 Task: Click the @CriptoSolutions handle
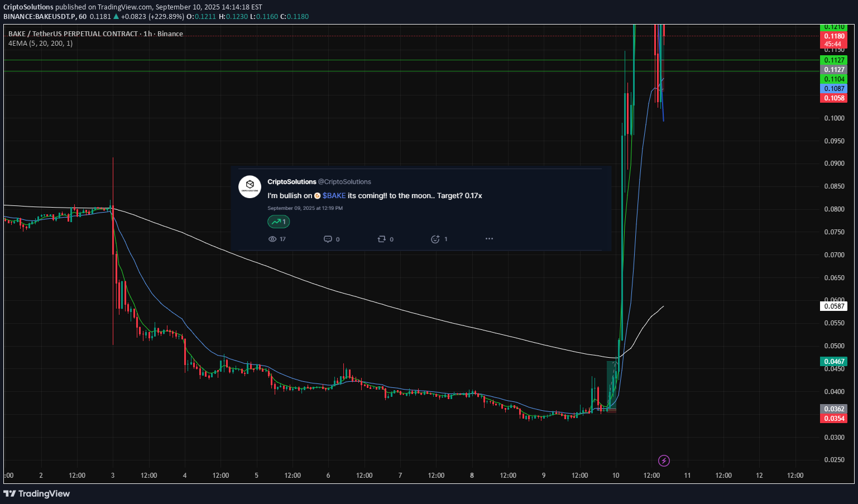344,182
